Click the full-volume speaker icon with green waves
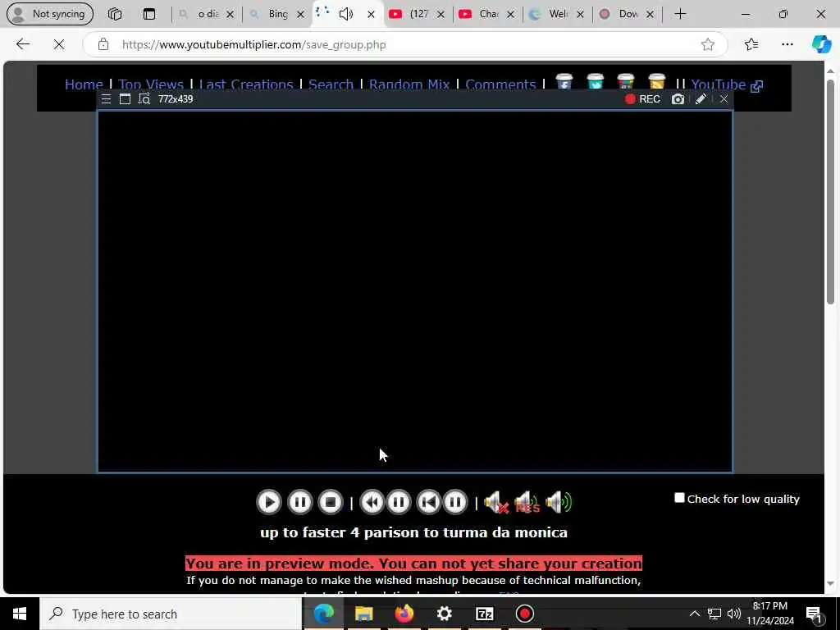This screenshot has width=840, height=630. [558, 503]
